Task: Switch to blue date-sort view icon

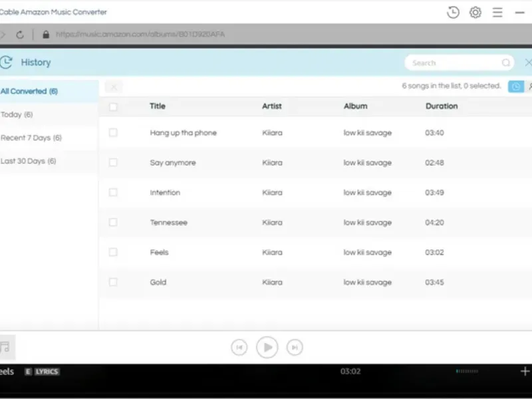Action: click(516, 86)
